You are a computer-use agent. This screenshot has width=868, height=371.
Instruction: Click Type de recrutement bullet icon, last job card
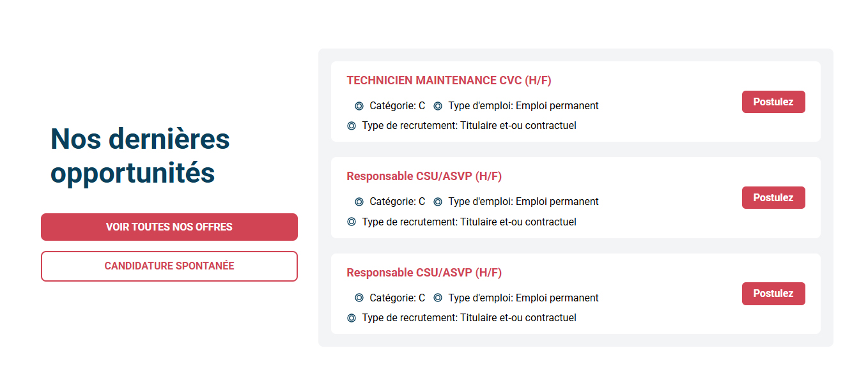point(352,318)
